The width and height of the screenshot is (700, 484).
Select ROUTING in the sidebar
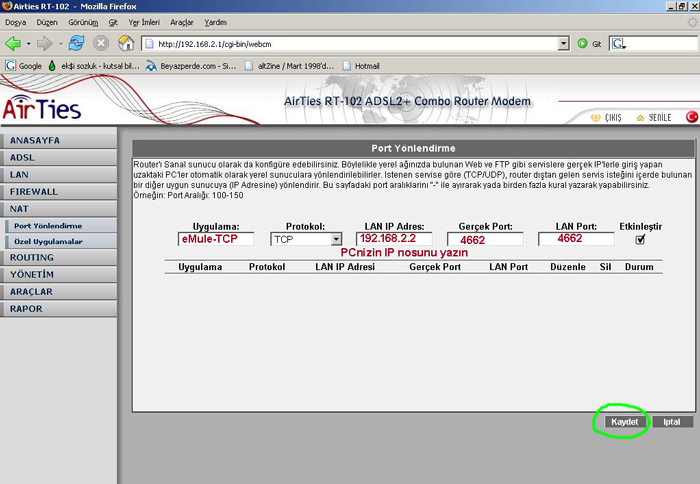[x=58, y=258]
